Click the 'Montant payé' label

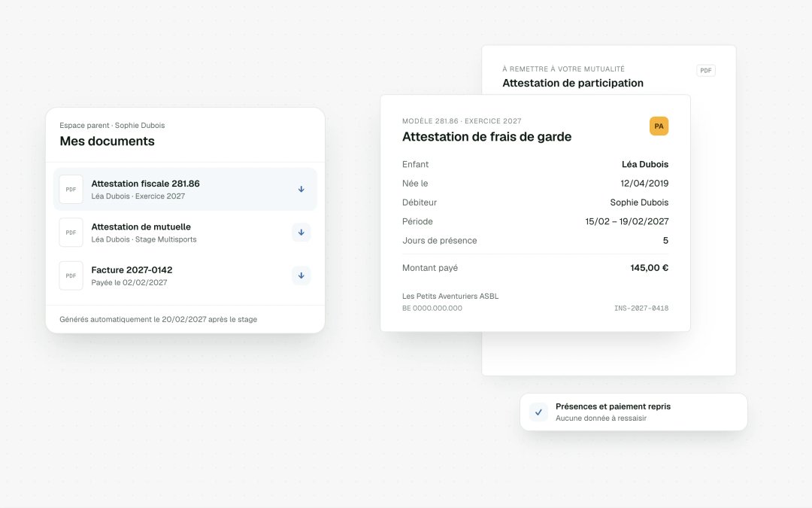click(430, 268)
